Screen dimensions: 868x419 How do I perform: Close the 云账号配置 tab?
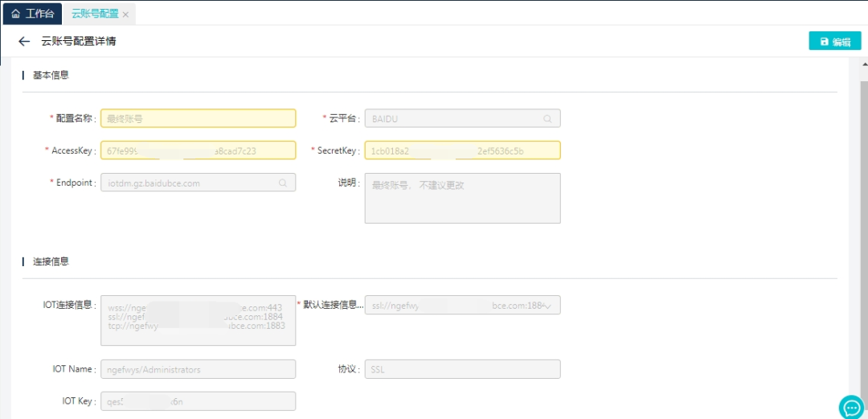(125, 14)
